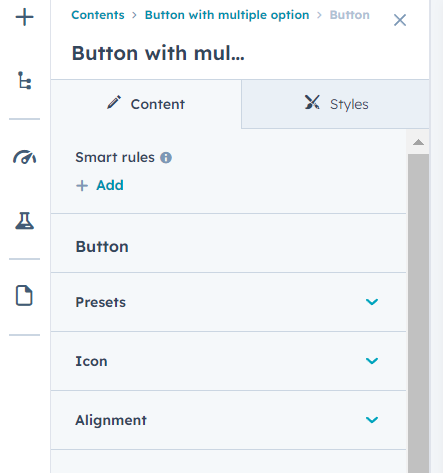Click the brush icon on Styles tab
Screen dimensions: 443x473
[312, 102]
